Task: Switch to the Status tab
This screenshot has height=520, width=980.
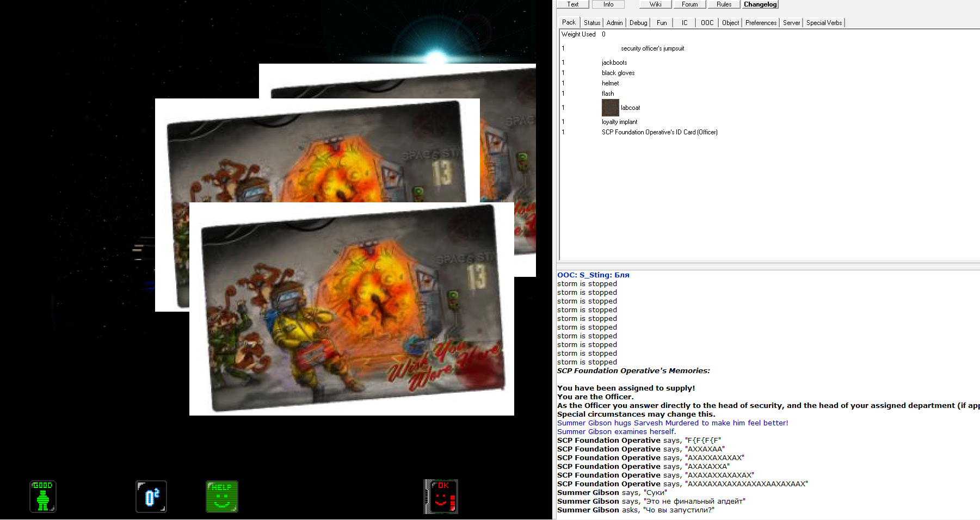Action: [x=592, y=23]
